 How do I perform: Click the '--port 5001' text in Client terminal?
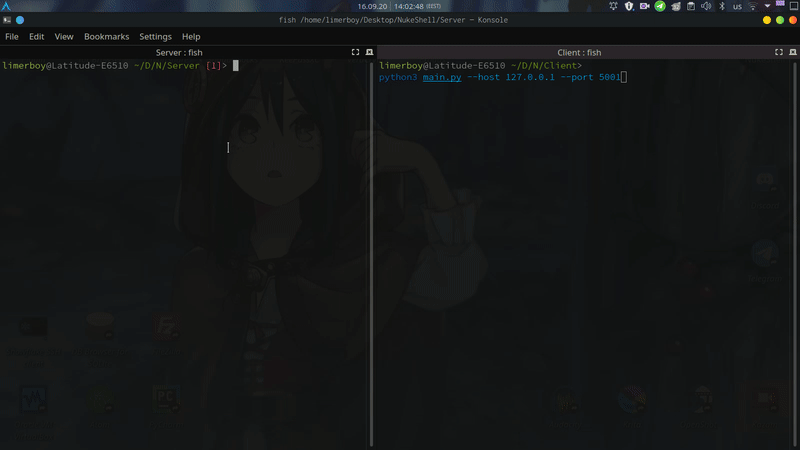point(590,77)
